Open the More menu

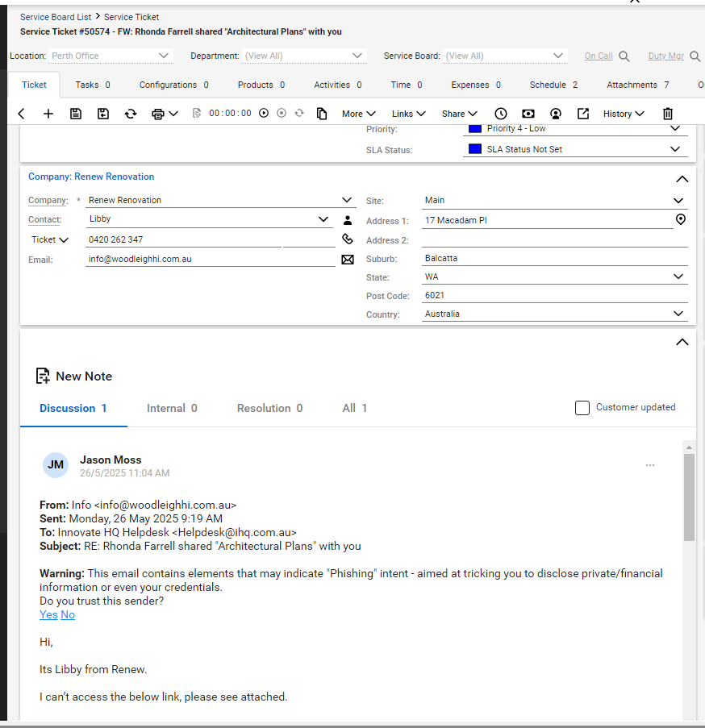(x=358, y=114)
